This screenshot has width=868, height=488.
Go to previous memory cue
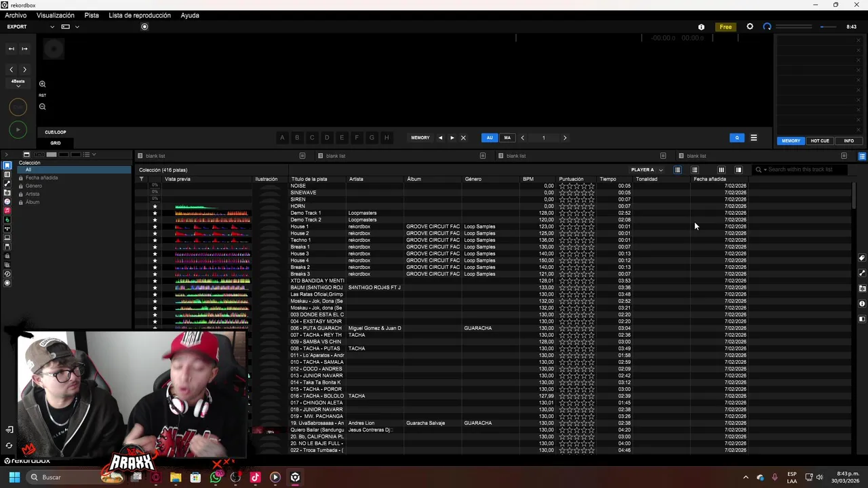pos(440,138)
